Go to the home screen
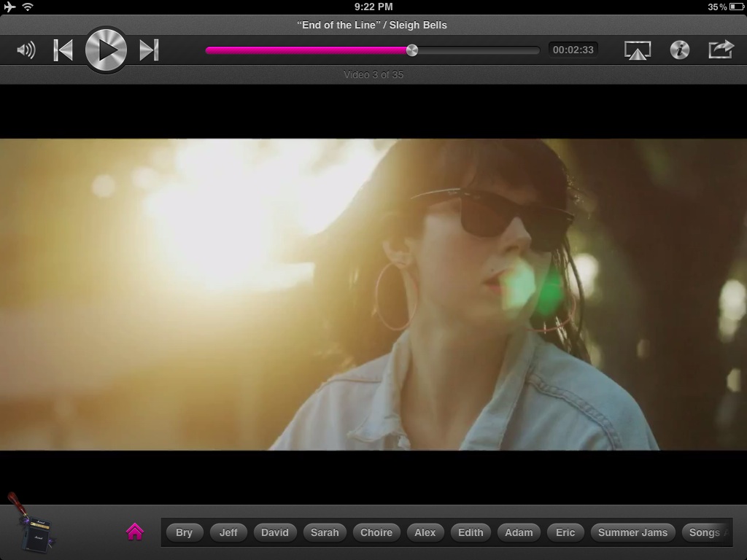The width and height of the screenshot is (747, 560). point(135,532)
